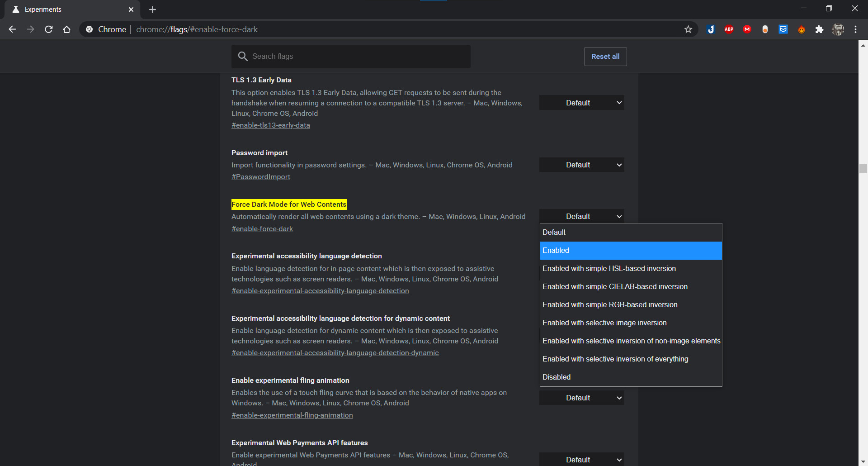
Task: Click the Reset all button
Action: pyautogui.click(x=605, y=56)
